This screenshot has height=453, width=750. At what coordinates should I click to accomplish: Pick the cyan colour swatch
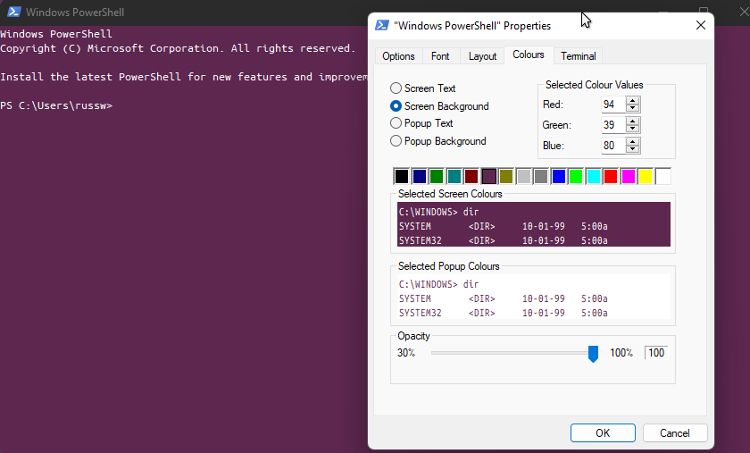coord(594,177)
